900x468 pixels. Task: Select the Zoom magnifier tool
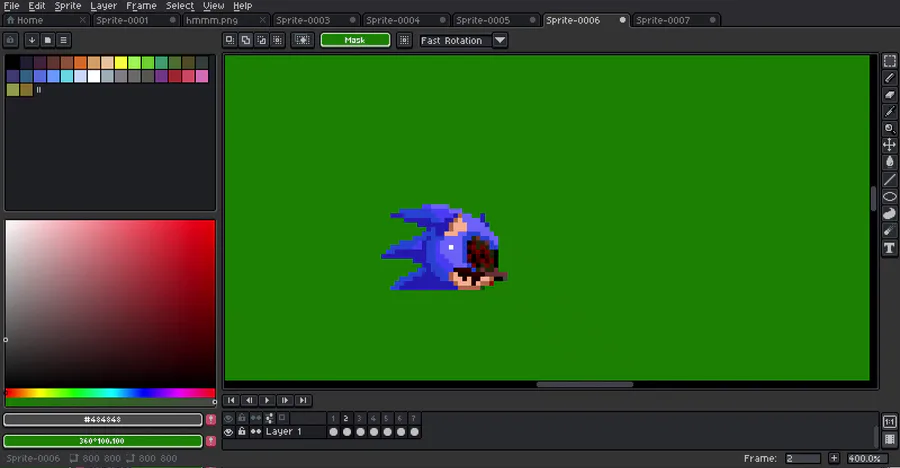pos(889,129)
